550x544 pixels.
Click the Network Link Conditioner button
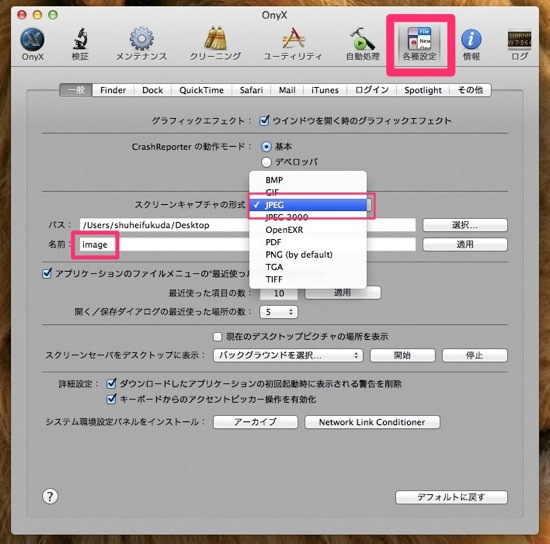click(372, 422)
